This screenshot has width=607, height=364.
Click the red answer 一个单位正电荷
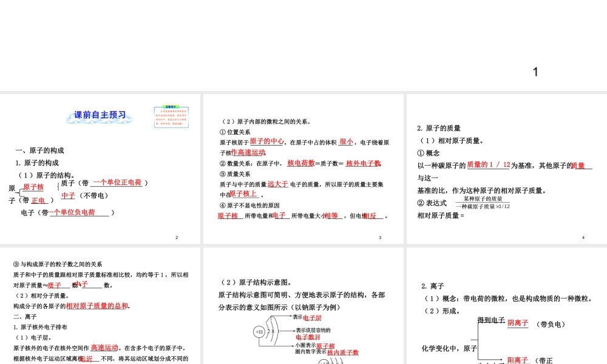point(117,183)
